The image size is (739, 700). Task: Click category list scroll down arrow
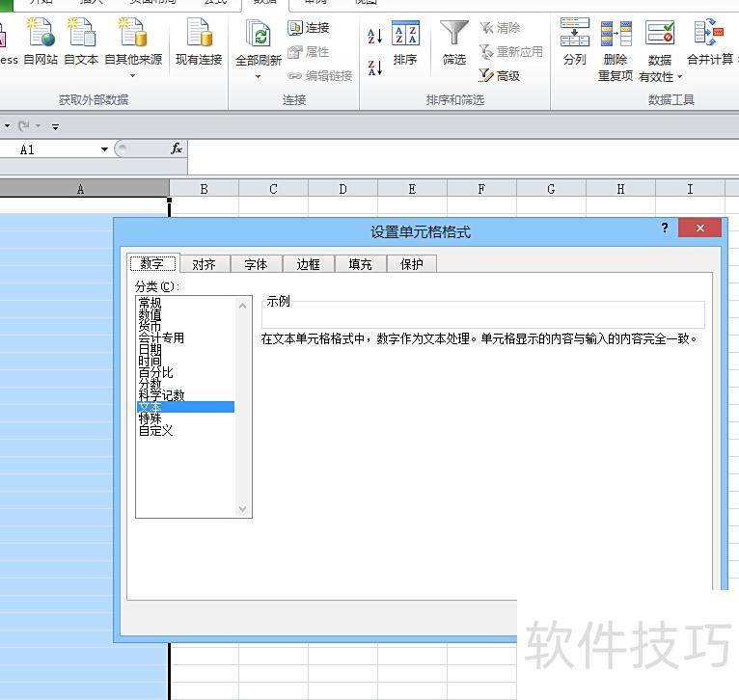(x=243, y=509)
